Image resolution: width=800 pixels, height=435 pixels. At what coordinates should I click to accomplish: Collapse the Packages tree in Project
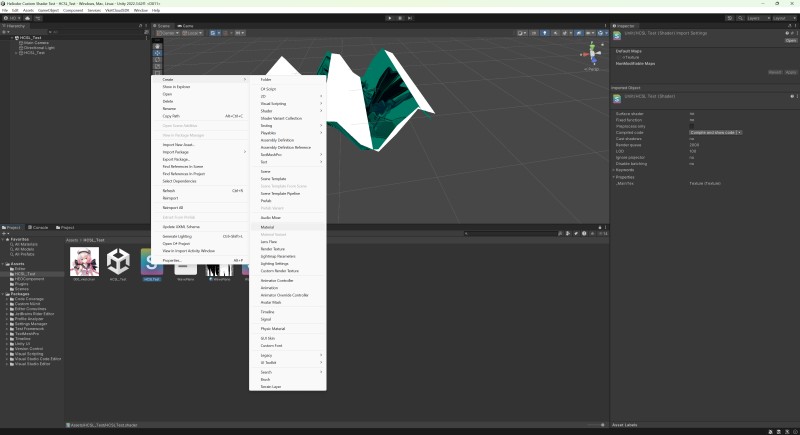pos(4,294)
